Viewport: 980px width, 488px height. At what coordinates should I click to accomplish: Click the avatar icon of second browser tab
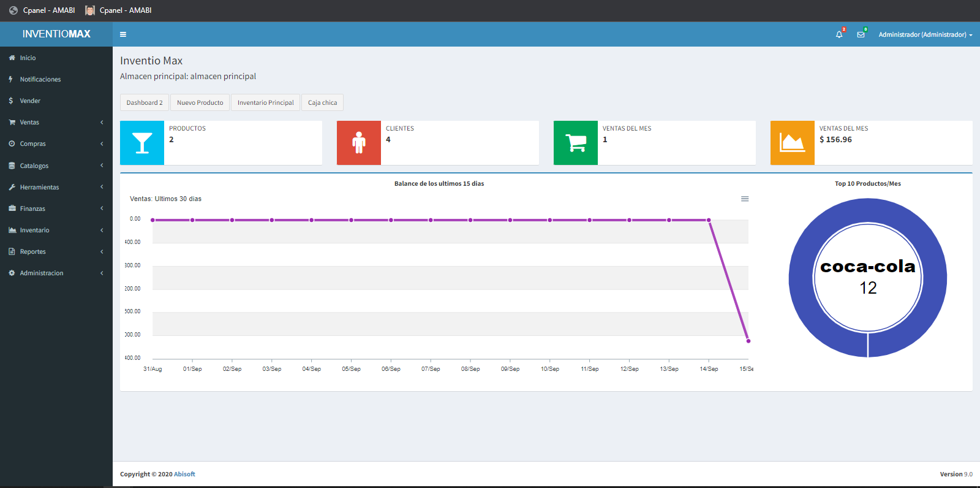[90, 10]
